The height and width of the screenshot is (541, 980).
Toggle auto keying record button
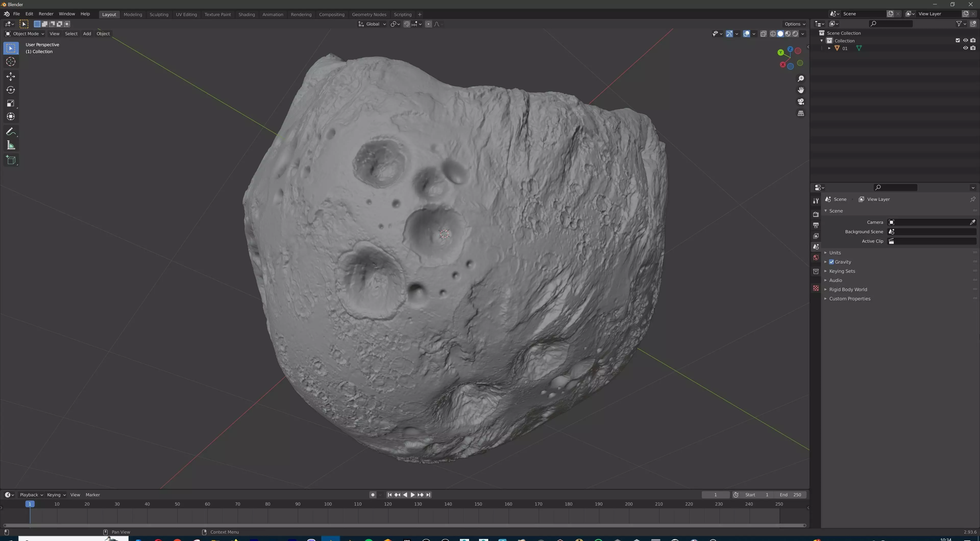pos(372,495)
